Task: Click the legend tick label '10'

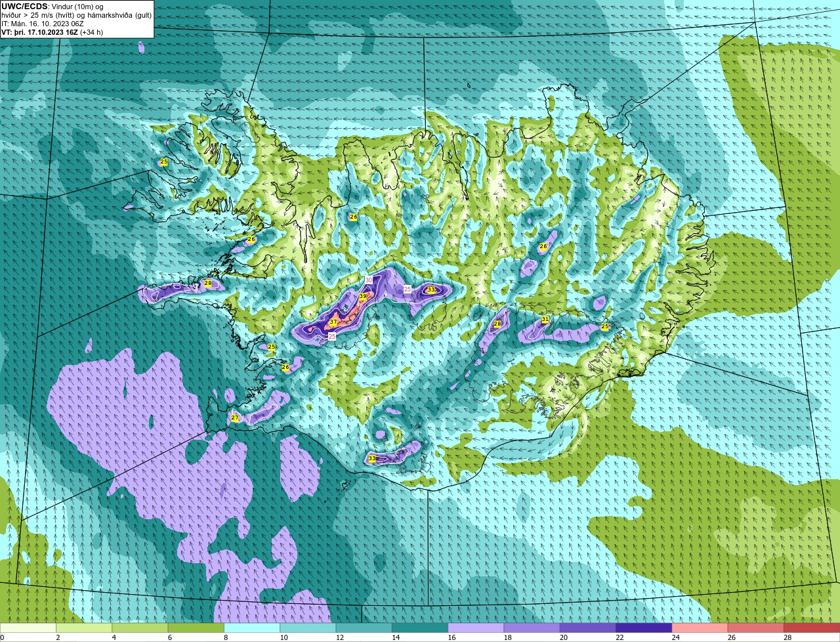Action: click(283, 637)
